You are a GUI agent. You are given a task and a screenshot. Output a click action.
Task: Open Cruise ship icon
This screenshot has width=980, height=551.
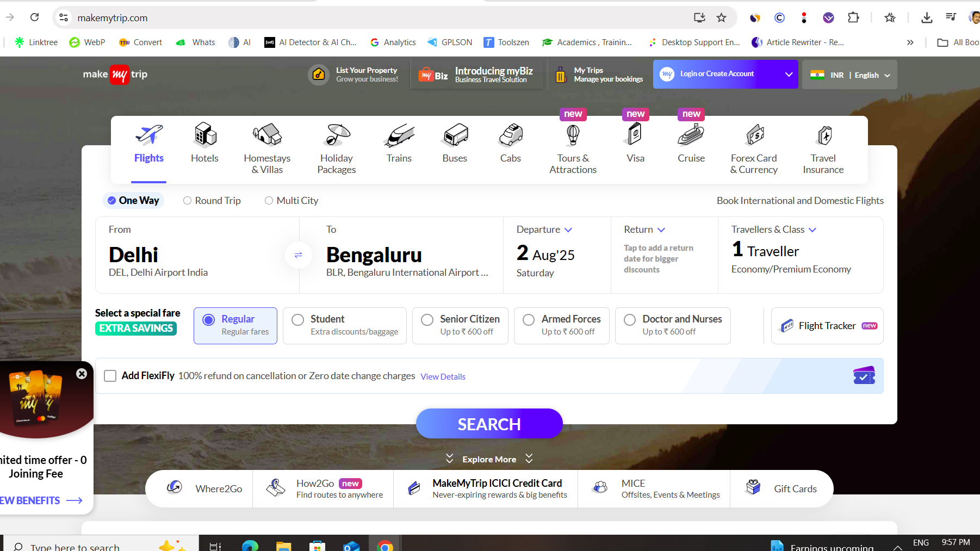coord(691,135)
